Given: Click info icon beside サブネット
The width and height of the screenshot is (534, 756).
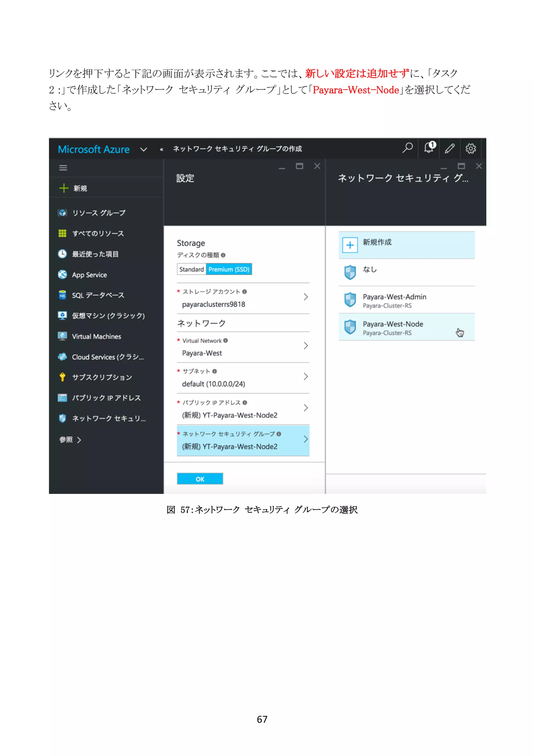Looking at the screenshot, I should point(215,371).
